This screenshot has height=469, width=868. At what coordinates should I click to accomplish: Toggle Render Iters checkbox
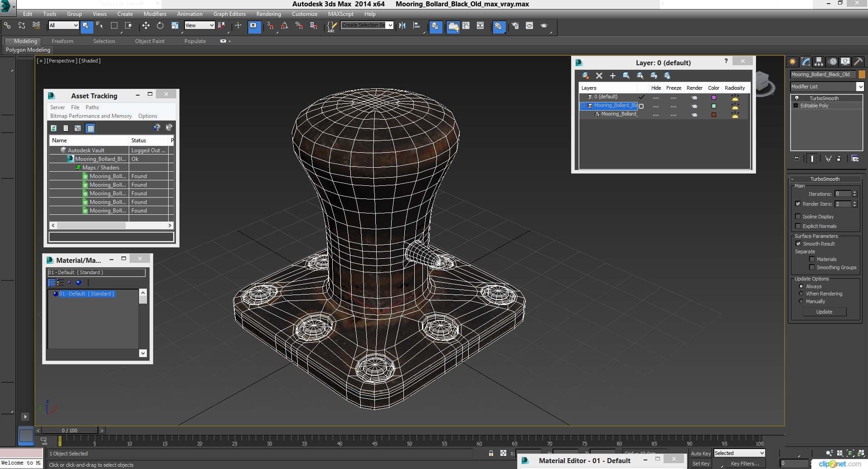798,204
